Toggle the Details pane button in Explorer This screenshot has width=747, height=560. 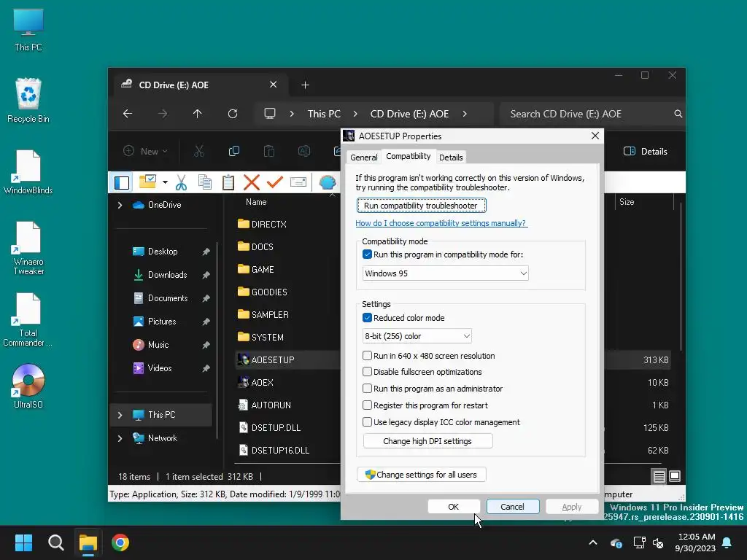[646, 152]
